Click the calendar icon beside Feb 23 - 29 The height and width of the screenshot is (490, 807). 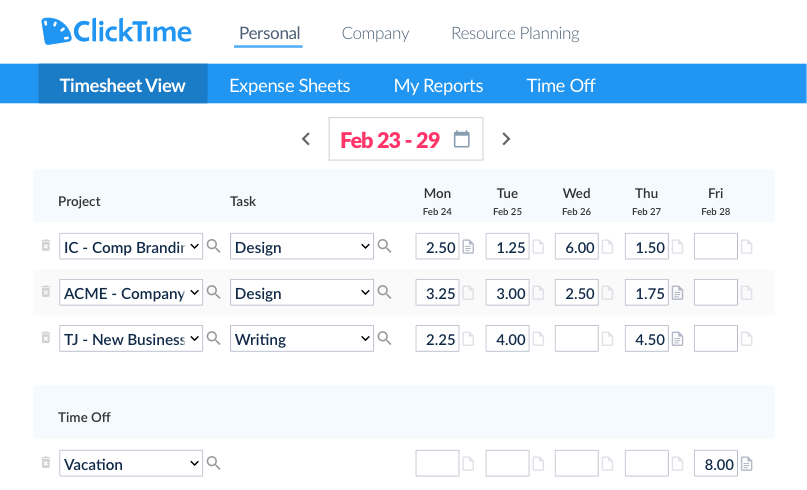[461, 139]
